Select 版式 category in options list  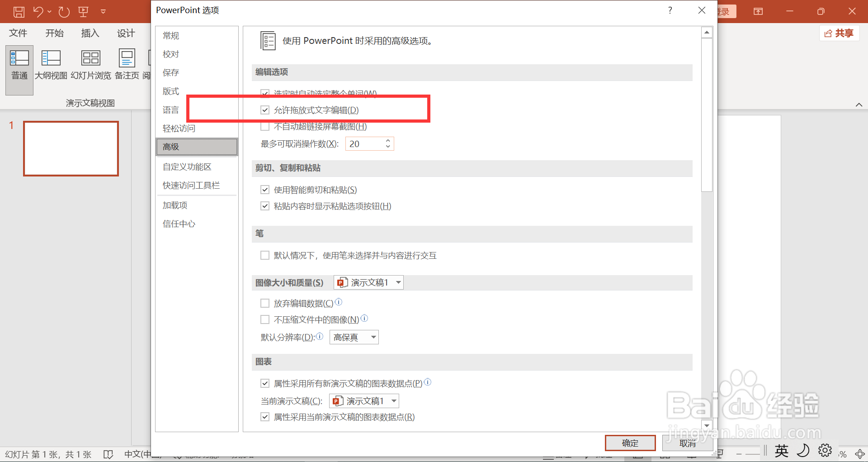pos(197,91)
